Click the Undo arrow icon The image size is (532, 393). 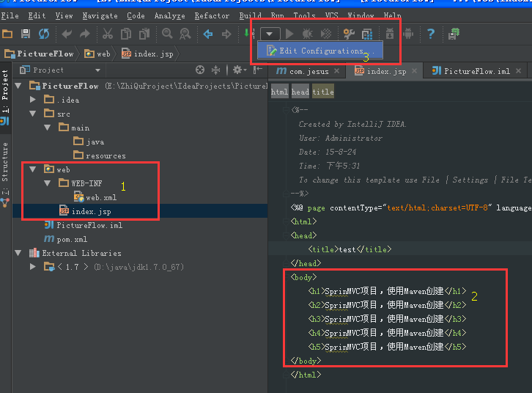(x=67, y=34)
